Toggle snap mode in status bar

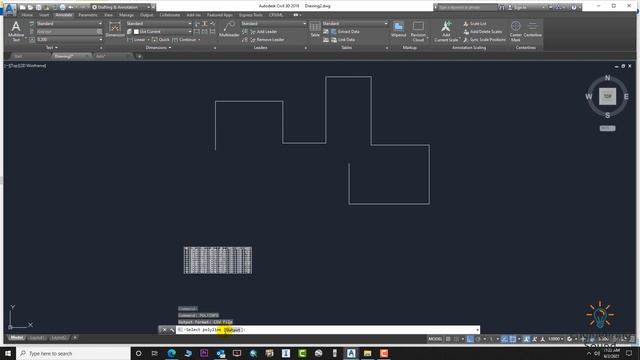click(457, 339)
